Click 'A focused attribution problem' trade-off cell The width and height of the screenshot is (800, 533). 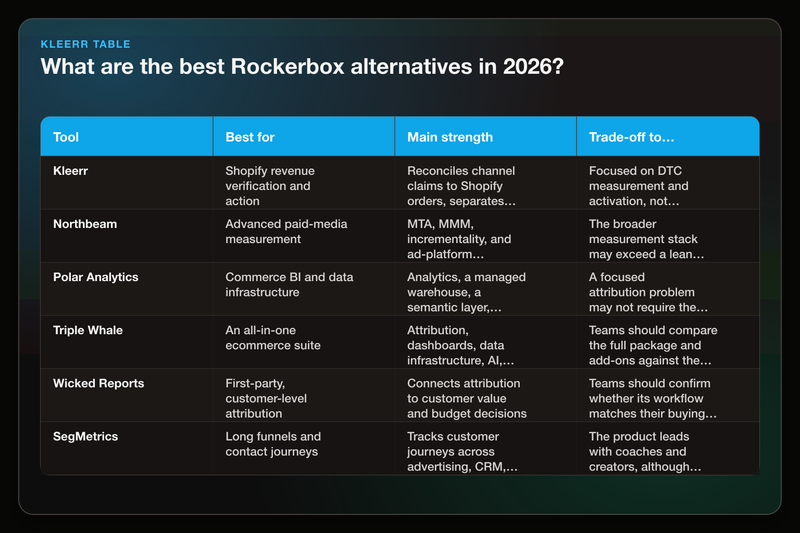pos(668,289)
